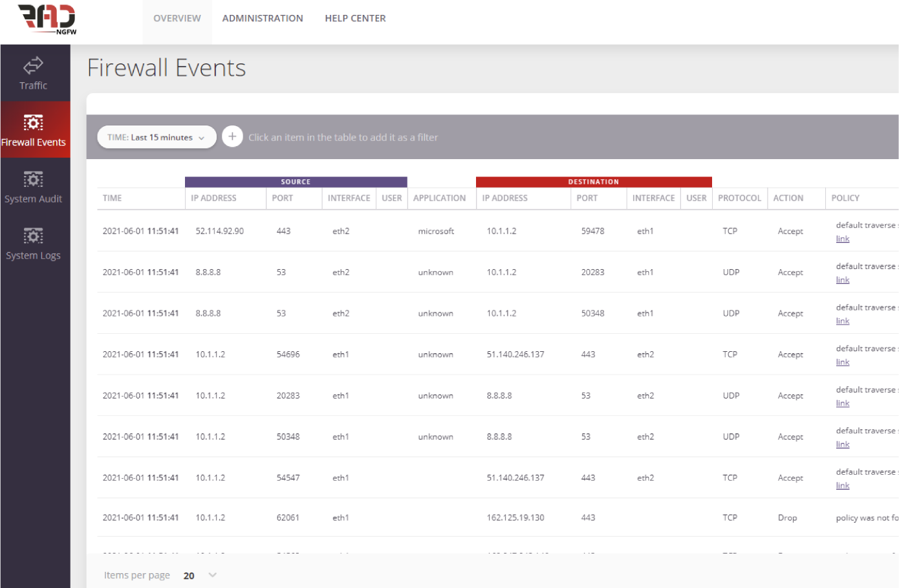Open the Administration menu tab
Screen dimensions: 899x588
pos(263,18)
